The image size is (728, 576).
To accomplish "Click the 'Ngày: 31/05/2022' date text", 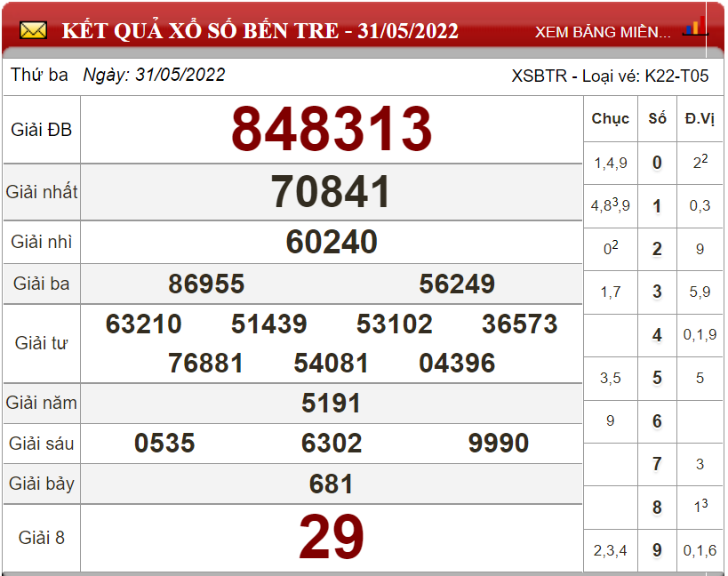I will coord(154,75).
